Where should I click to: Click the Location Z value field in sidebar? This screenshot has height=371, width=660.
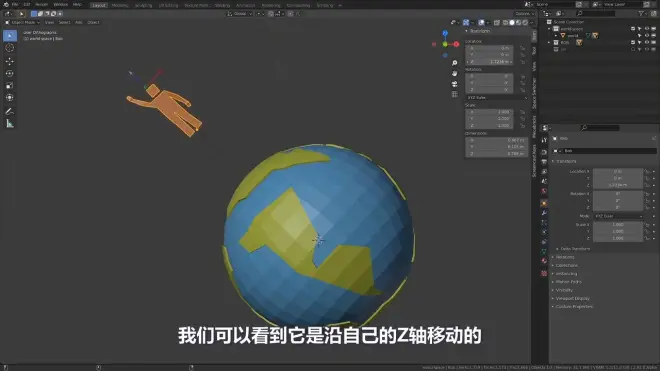click(489, 62)
